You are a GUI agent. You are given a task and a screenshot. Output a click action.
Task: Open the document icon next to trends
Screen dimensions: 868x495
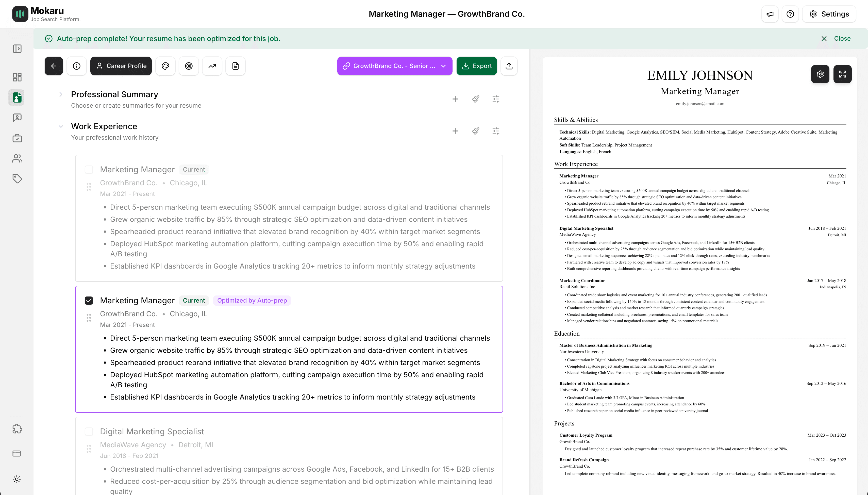coord(235,65)
